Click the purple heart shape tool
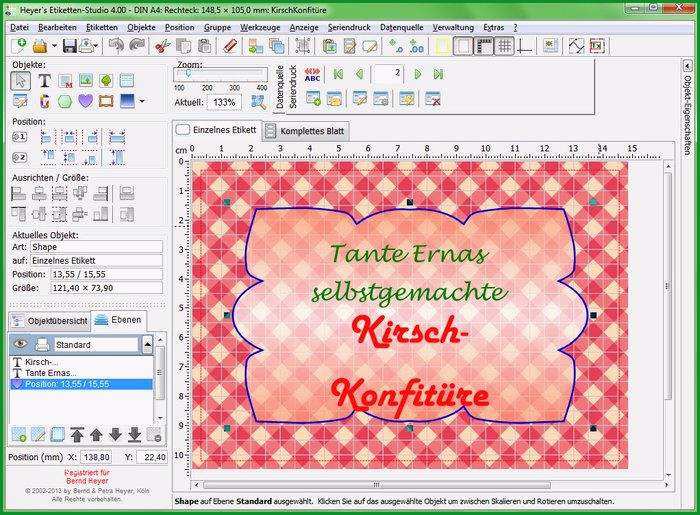 point(86,101)
